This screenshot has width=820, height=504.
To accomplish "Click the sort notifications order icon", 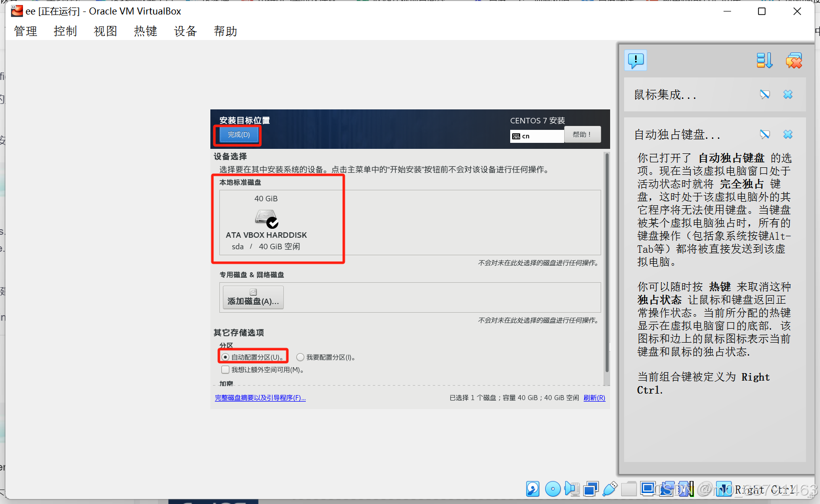I will (764, 60).
